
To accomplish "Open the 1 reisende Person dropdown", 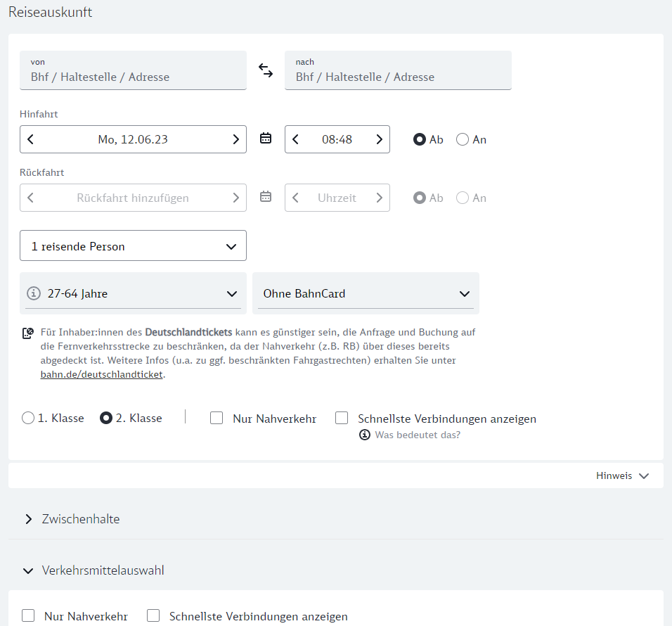I will tap(133, 245).
